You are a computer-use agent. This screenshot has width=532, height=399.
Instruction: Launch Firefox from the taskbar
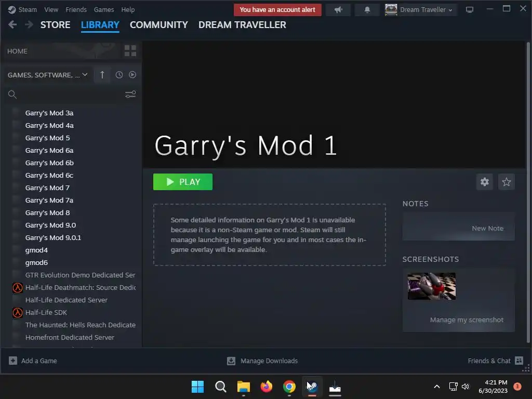tap(267, 387)
